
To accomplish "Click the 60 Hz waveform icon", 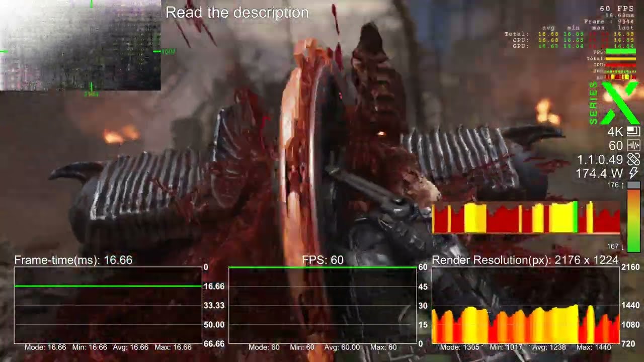I will pyautogui.click(x=633, y=146).
